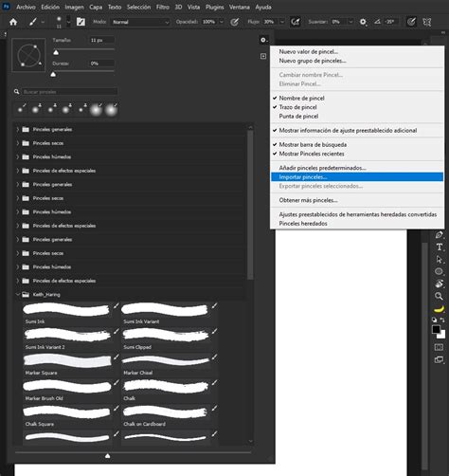Open the symmetry butterfly options icon
This screenshot has width=449, height=476.
[427, 22]
